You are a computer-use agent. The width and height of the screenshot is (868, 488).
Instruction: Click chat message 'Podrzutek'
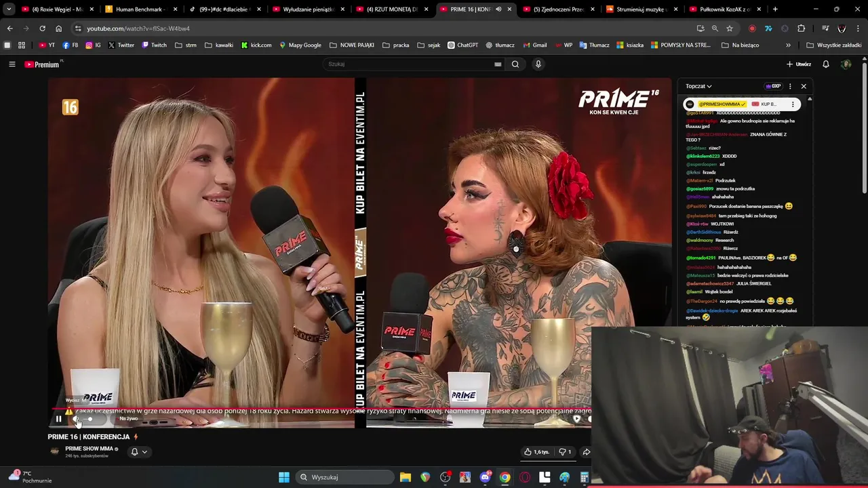[x=725, y=180]
